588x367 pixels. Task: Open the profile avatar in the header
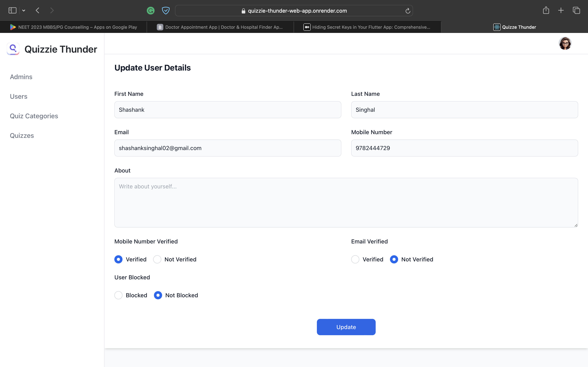[x=565, y=43]
